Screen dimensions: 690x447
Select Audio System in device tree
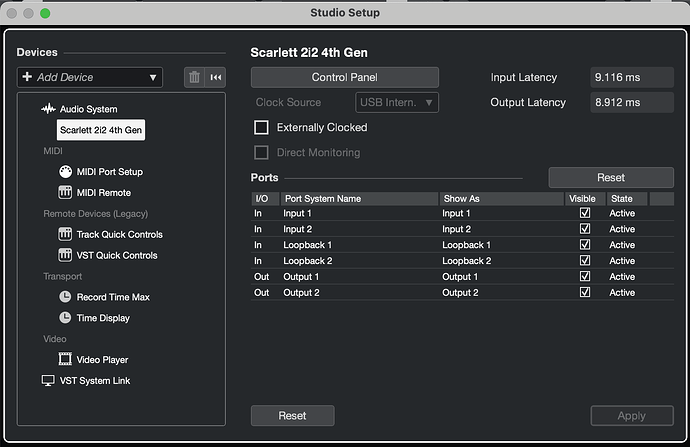click(88, 109)
